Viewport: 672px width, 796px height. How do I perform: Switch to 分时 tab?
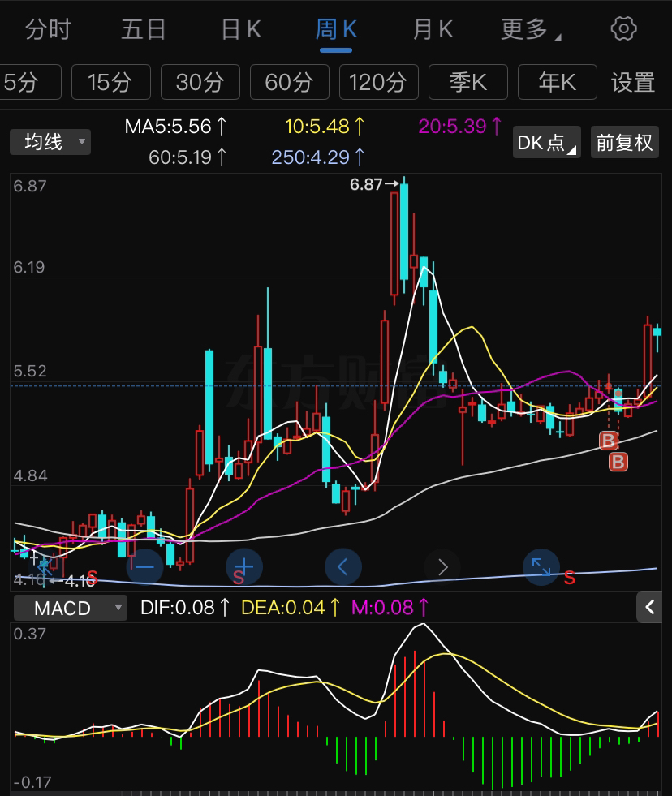click(x=48, y=29)
